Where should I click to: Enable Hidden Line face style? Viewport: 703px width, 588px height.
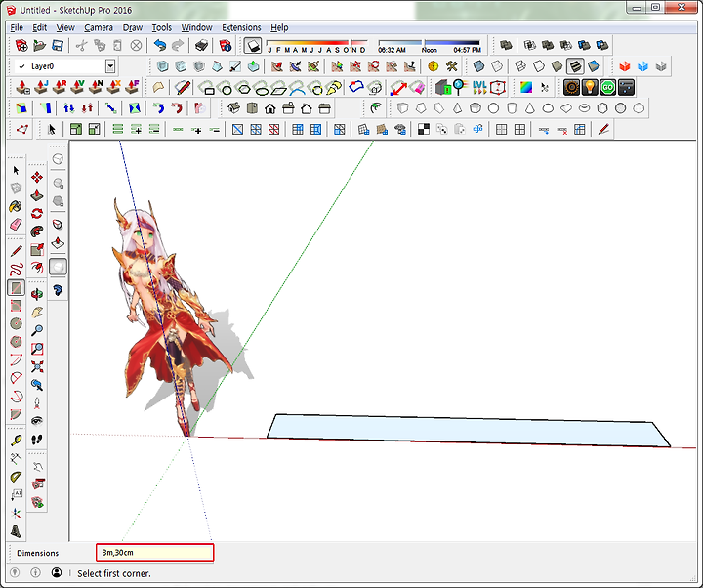[538, 66]
